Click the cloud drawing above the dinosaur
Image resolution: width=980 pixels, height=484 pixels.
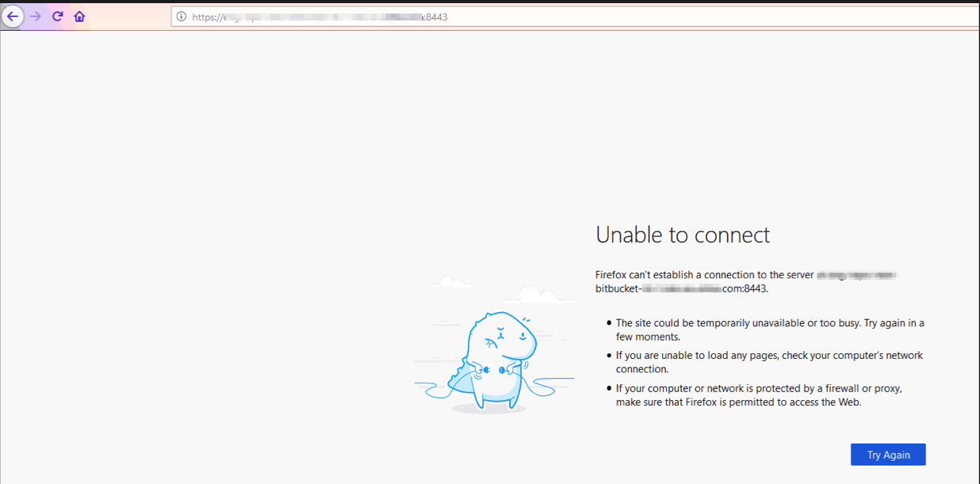coord(539,295)
